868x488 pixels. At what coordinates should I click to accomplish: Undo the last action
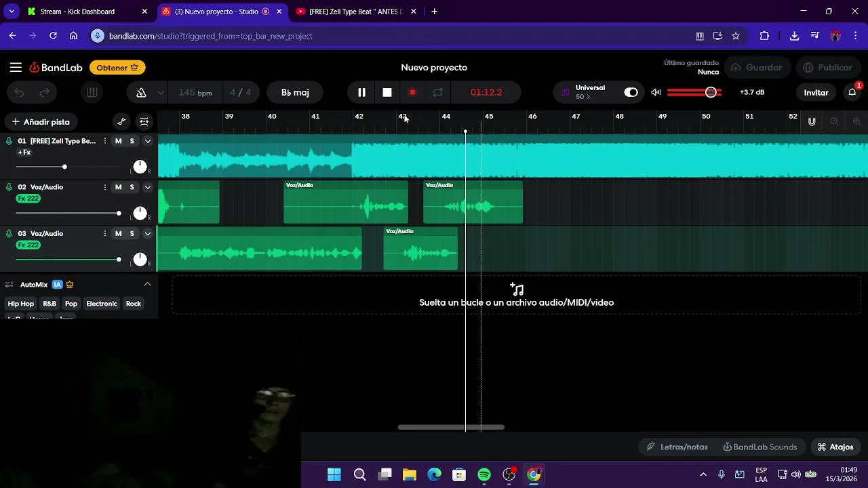(19, 92)
